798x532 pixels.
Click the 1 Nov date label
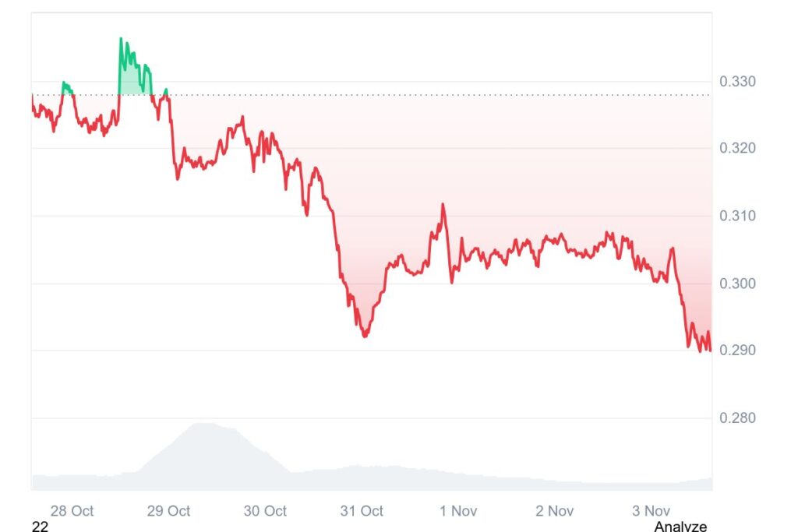(x=458, y=511)
